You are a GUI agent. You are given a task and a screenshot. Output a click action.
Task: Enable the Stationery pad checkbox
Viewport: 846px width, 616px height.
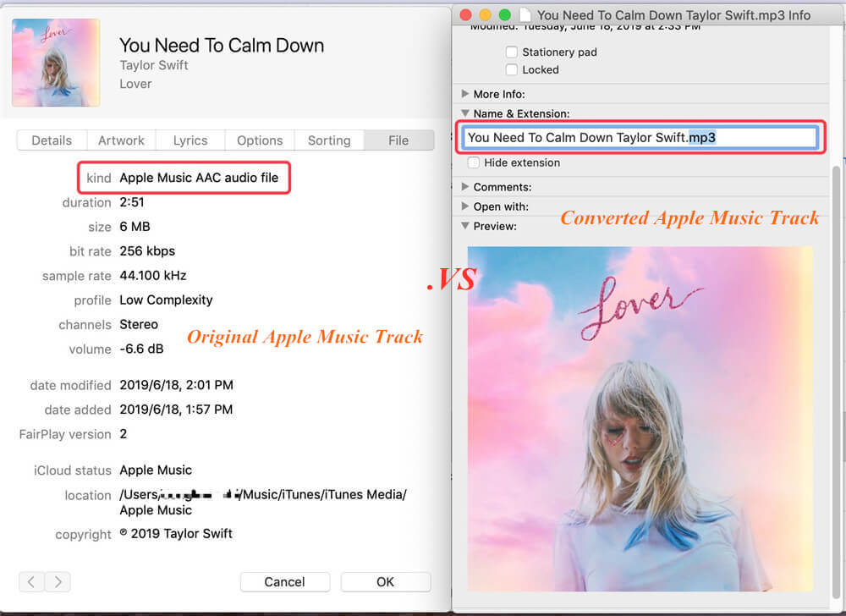pyautogui.click(x=512, y=52)
